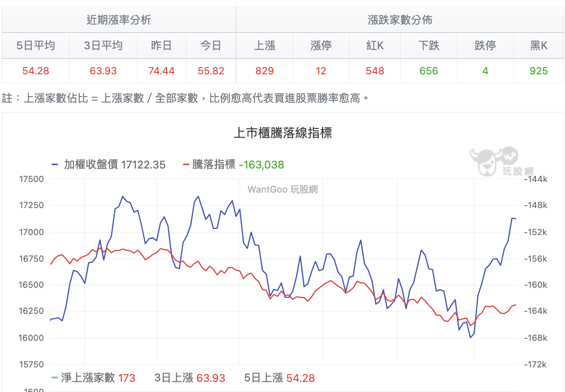Select the 黑K column header
Image resolution: width=565 pixels, height=392 pixels.
coord(539,45)
